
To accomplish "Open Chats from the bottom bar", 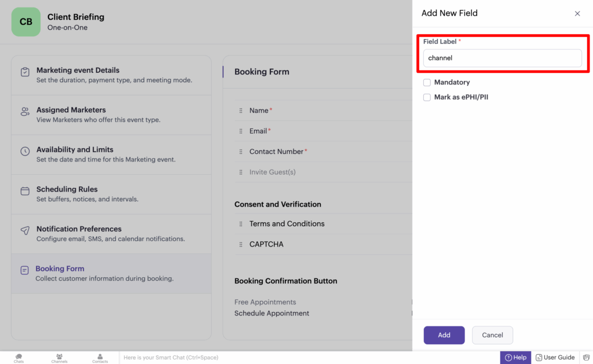I will (19, 358).
